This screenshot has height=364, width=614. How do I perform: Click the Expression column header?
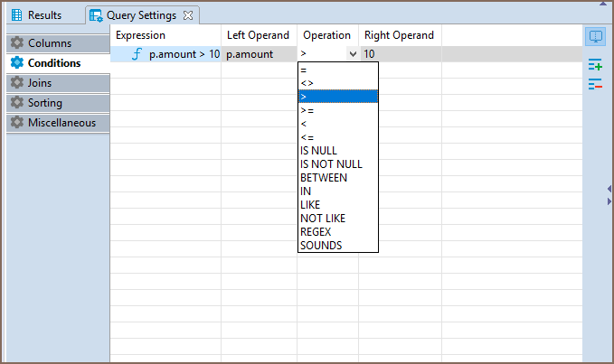[x=141, y=35]
